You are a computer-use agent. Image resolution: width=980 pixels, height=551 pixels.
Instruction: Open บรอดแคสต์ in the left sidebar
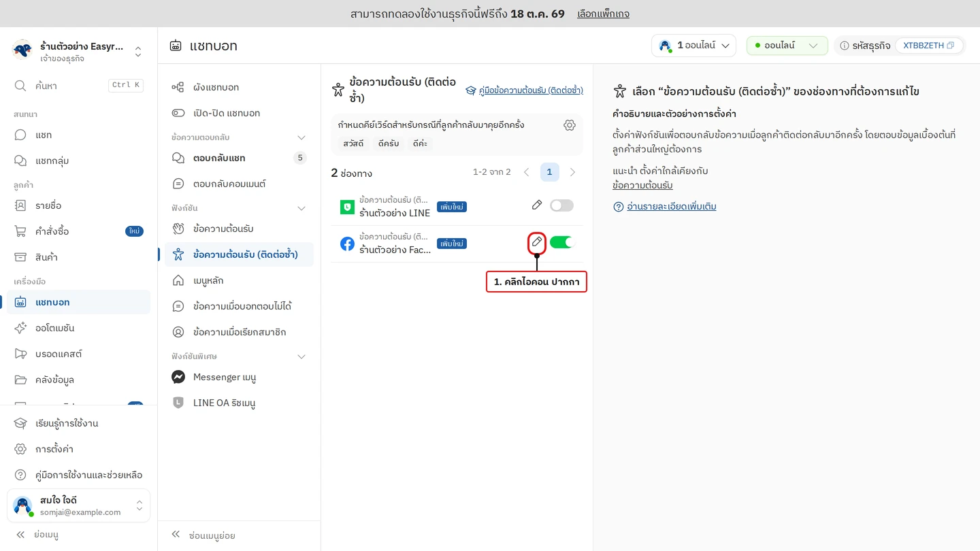click(79, 354)
